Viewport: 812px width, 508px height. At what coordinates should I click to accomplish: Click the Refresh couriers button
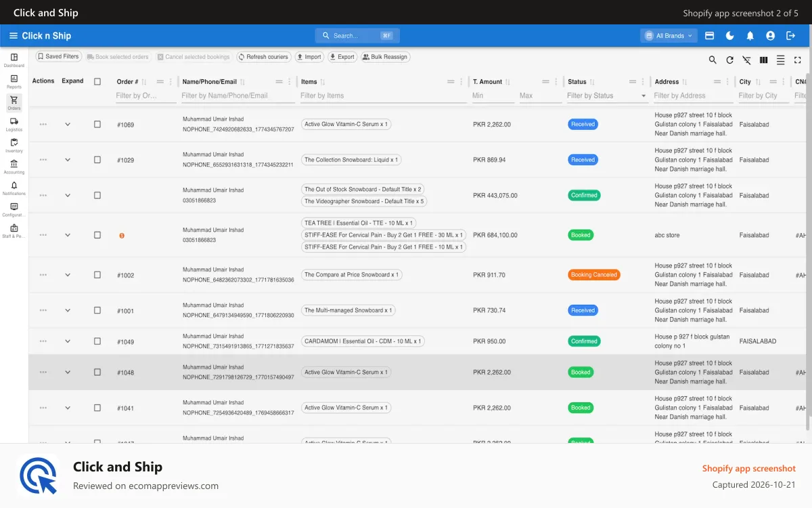click(x=263, y=57)
